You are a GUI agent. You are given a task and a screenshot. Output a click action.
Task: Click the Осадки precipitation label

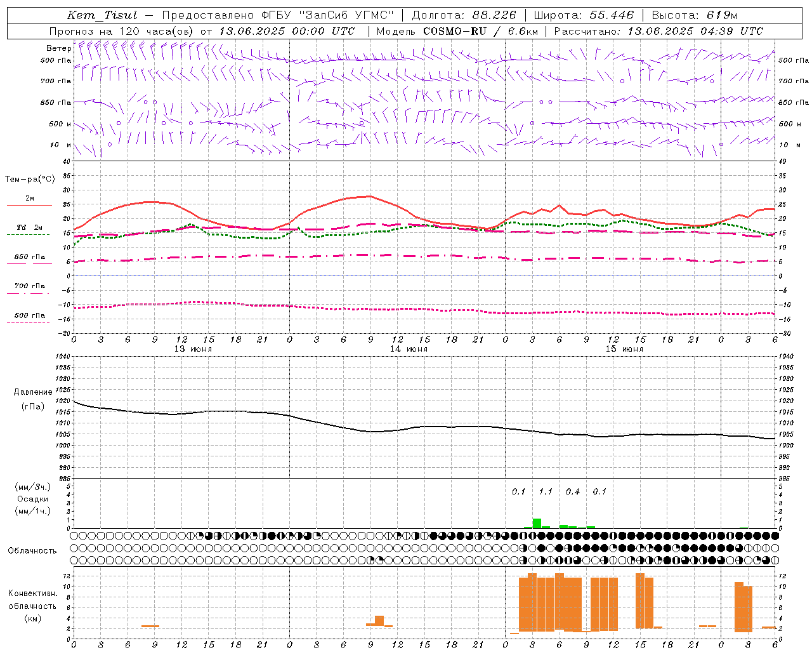coord(33,499)
